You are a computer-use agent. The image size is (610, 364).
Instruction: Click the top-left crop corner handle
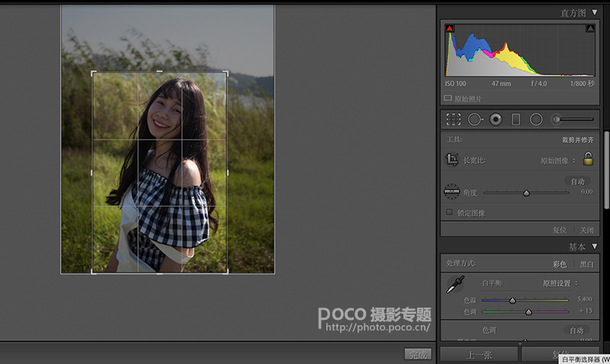tap(93, 73)
